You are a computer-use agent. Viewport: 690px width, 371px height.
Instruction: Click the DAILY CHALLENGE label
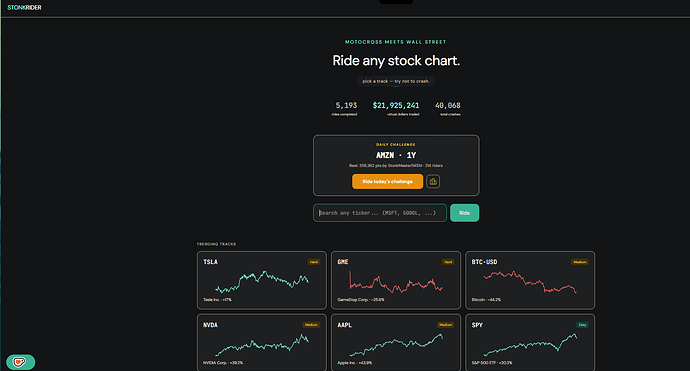pyautogui.click(x=396, y=144)
